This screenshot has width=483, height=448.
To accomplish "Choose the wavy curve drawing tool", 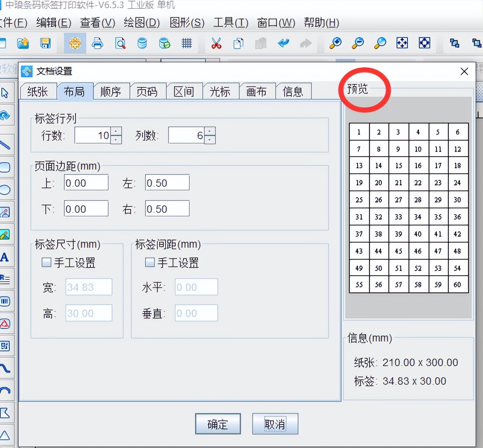I will pyautogui.click(x=5, y=368).
